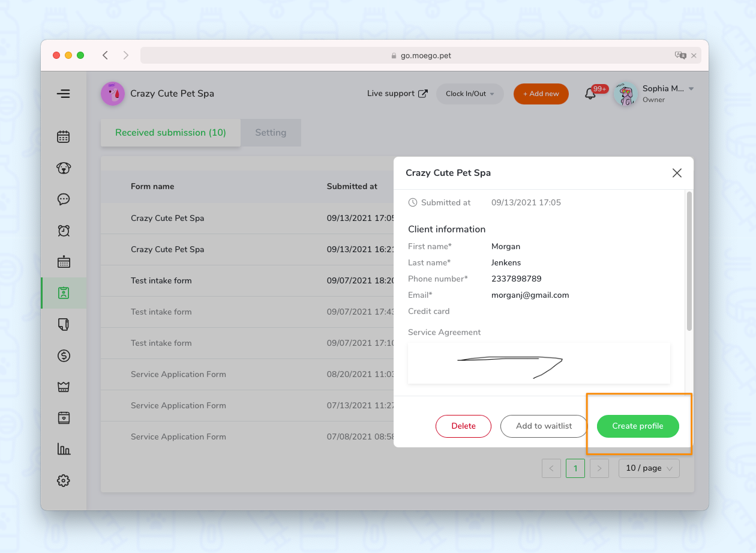This screenshot has width=756, height=553.
Task: Expand the Sophia M. account menu
Action: point(691,89)
